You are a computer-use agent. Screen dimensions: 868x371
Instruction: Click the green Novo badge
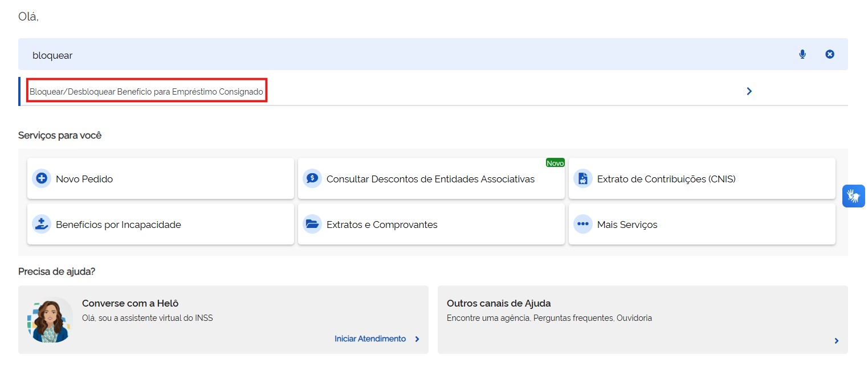coord(555,163)
